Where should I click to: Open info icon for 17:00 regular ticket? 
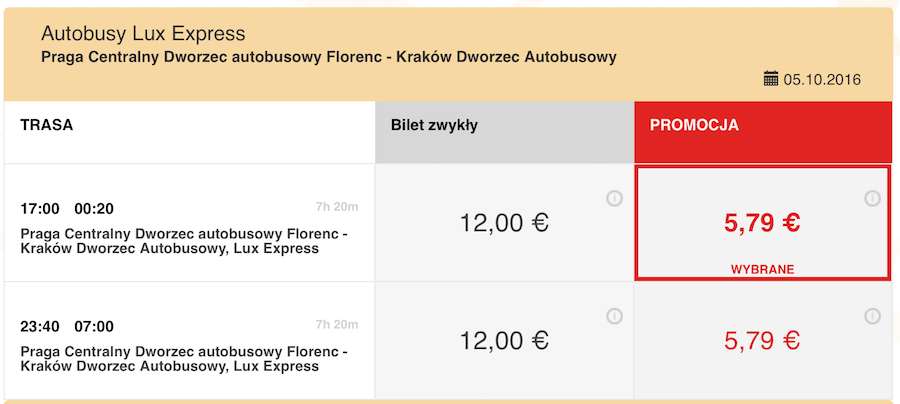615,199
